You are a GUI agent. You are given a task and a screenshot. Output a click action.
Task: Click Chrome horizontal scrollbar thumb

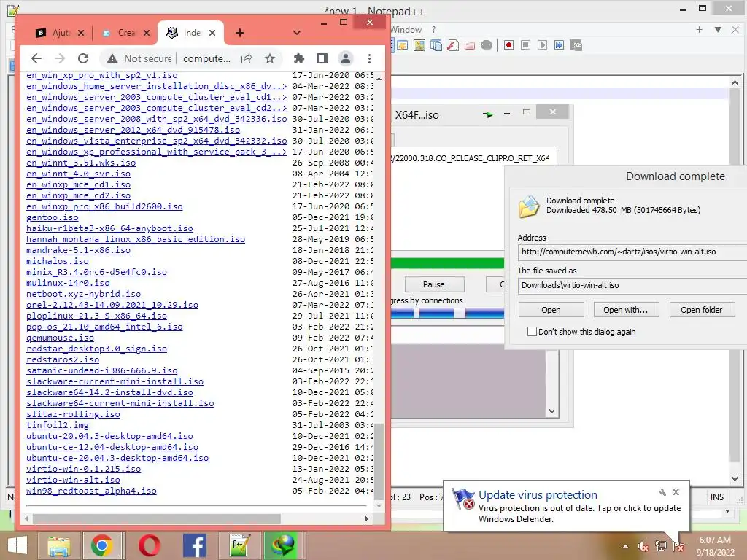[157, 518]
